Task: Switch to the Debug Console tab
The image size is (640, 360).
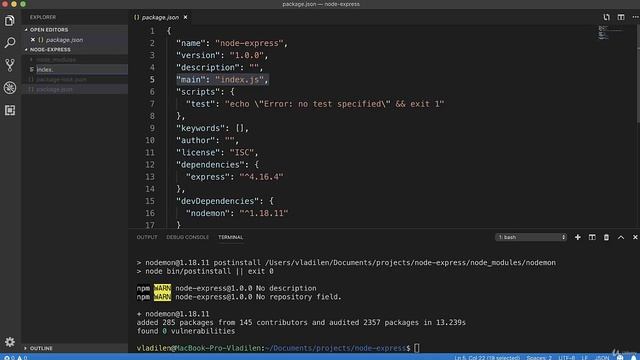Action: [x=187, y=237]
